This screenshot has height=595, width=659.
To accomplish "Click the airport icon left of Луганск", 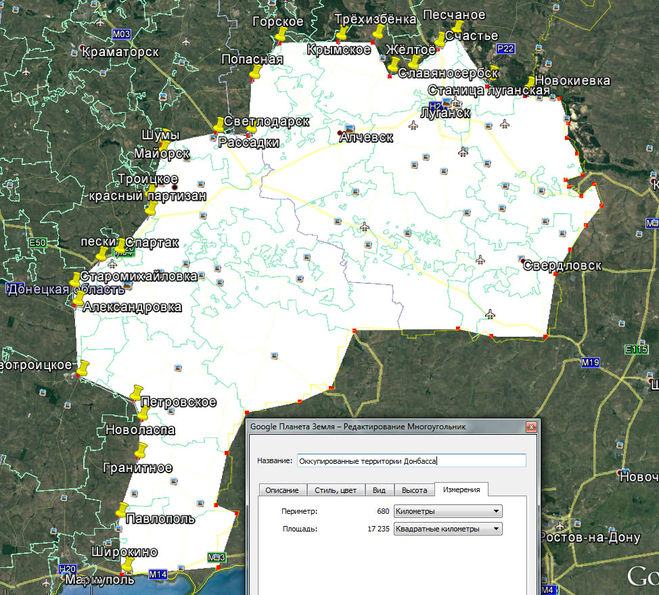I will point(414,125).
